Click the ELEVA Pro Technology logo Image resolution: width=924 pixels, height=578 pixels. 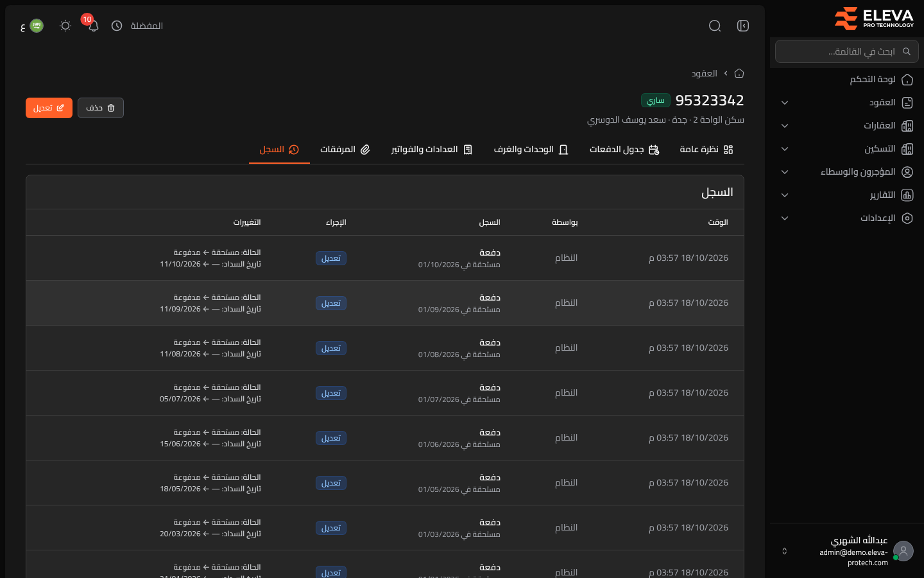(x=874, y=19)
